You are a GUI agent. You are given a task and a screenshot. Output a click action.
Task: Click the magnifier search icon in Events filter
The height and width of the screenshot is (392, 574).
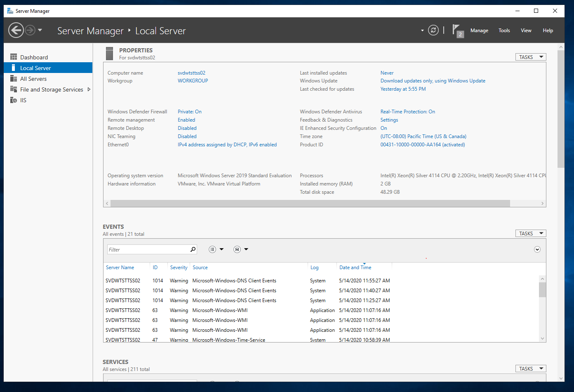(193, 249)
